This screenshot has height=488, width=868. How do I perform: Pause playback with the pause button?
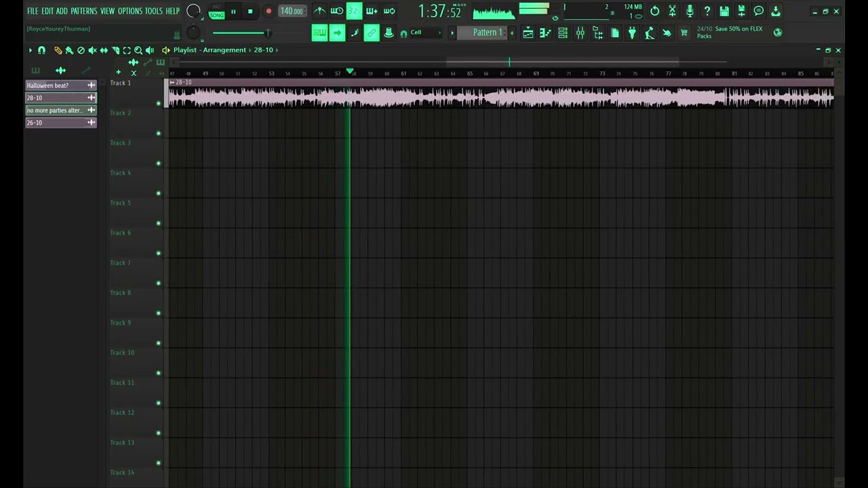[x=233, y=11]
